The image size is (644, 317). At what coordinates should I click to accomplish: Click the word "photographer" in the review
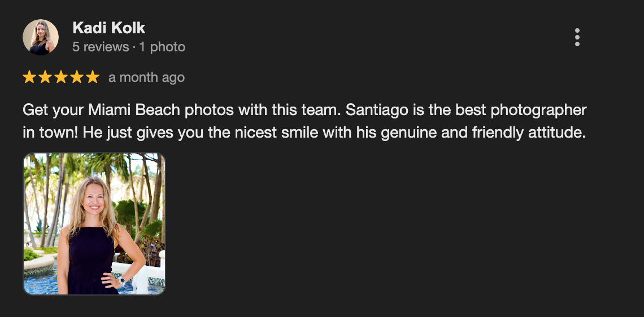point(539,109)
